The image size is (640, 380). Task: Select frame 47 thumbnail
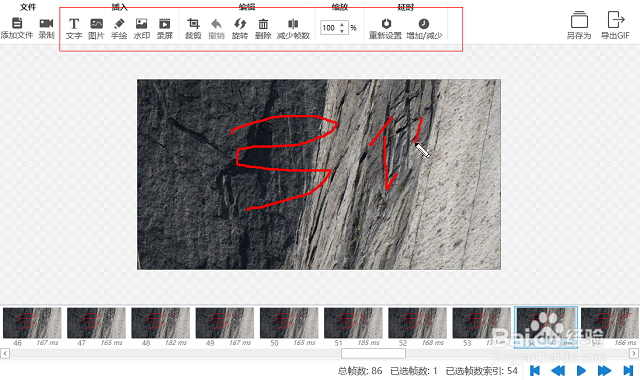(x=96, y=323)
